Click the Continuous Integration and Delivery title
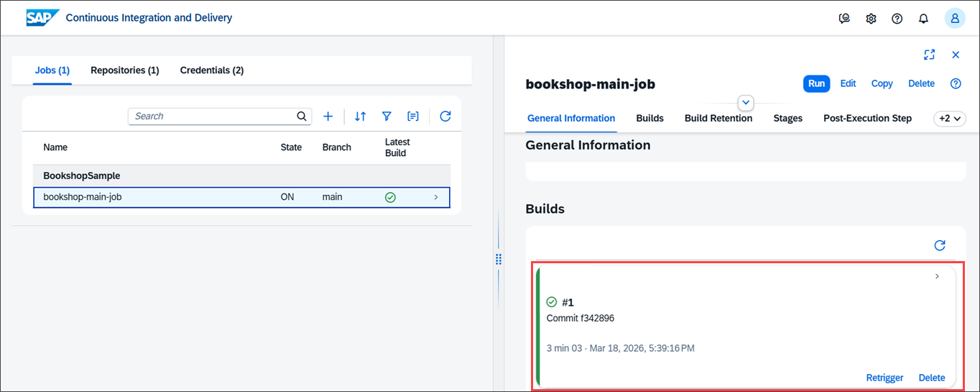980x392 pixels. point(149,18)
